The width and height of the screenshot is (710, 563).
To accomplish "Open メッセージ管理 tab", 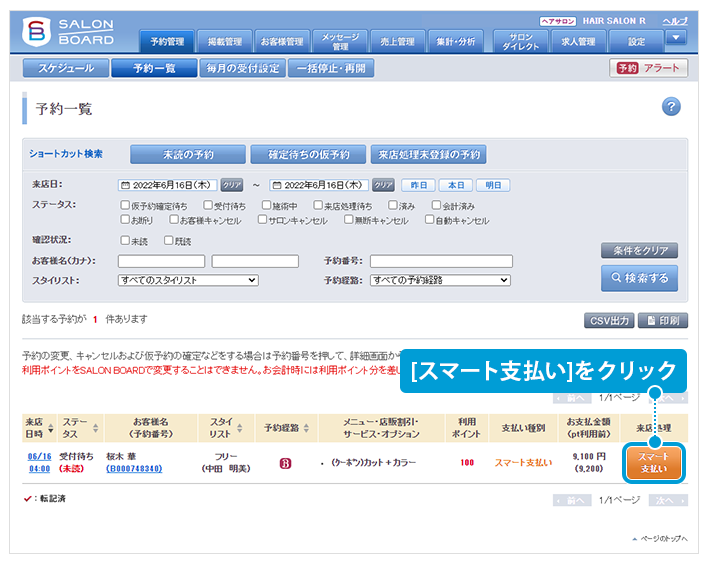I will click(340, 42).
